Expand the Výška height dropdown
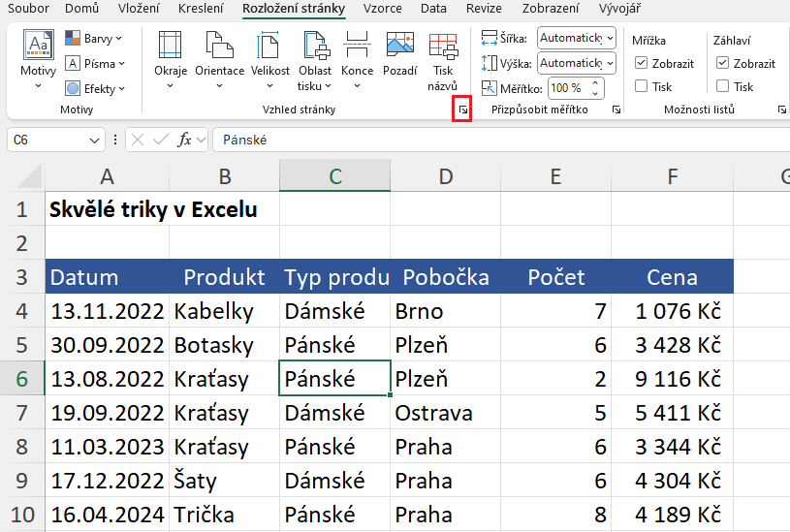790x532 pixels. coord(608,63)
